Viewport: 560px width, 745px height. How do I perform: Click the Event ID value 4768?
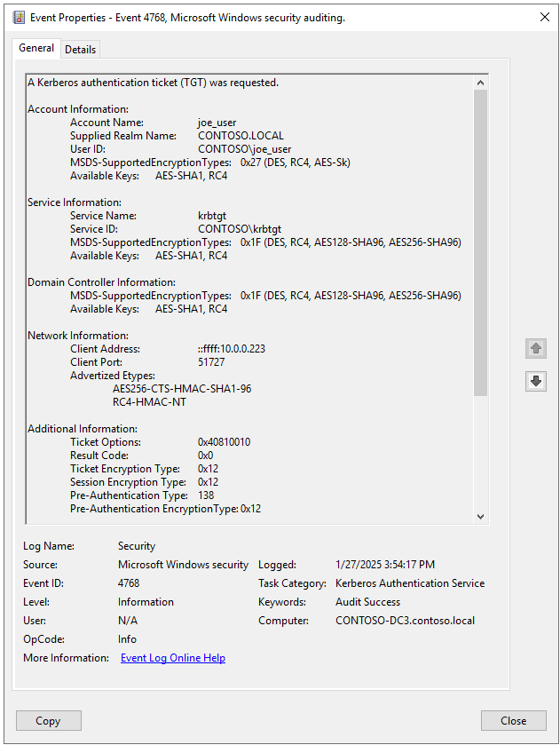coord(129,583)
